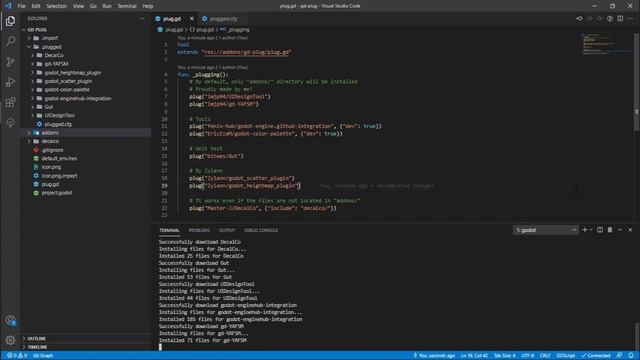Open the View menu
Viewport: 640px width, 360px height.
point(78,6)
